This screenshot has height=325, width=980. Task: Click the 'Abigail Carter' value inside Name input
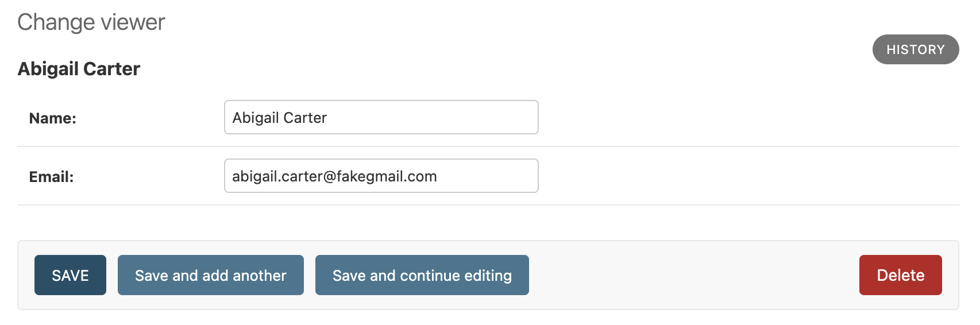coord(280,118)
